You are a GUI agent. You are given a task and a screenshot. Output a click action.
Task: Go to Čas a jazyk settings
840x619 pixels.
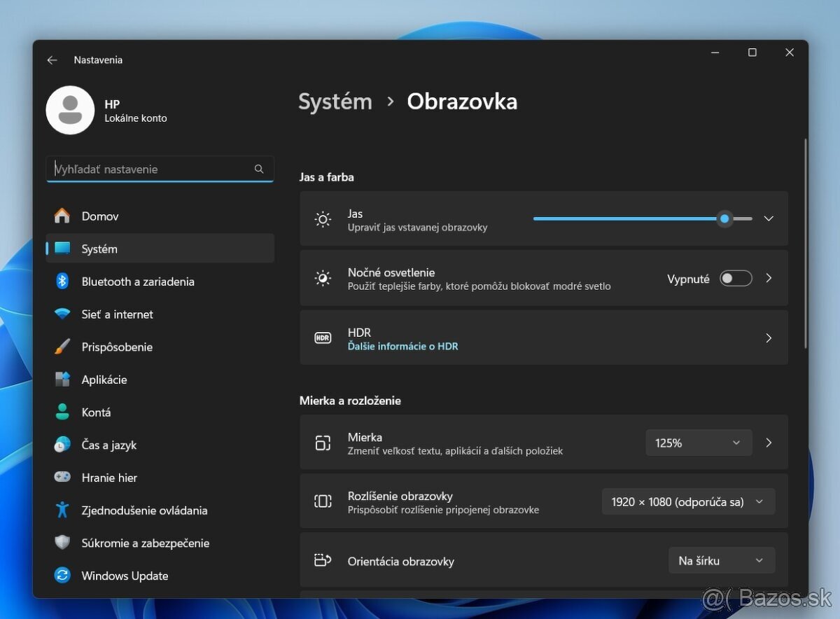(x=108, y=445)
